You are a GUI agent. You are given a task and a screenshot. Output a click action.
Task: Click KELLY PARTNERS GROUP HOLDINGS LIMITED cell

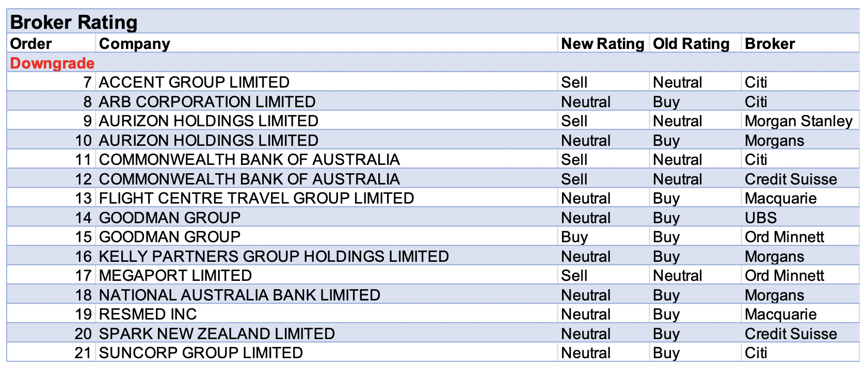tap(274, 256)
